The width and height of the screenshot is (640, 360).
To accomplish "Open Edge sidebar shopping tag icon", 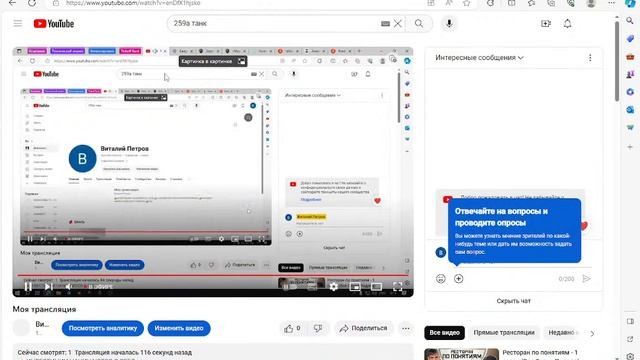I will click(x=630, y=38).
